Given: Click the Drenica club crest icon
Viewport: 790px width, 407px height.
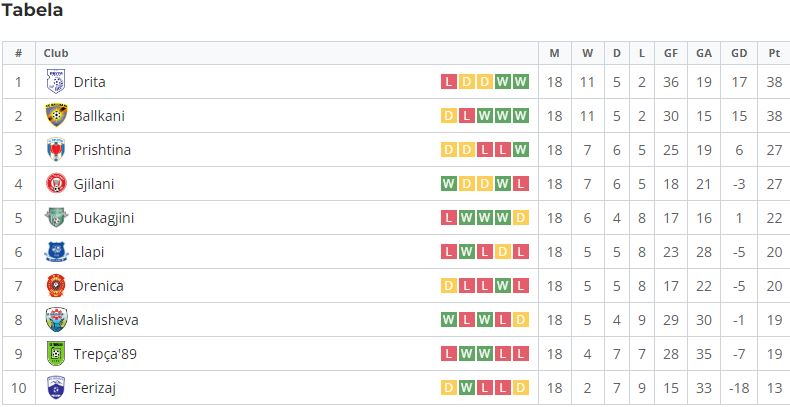Looking at the screenshot, I should coord(56,286).
